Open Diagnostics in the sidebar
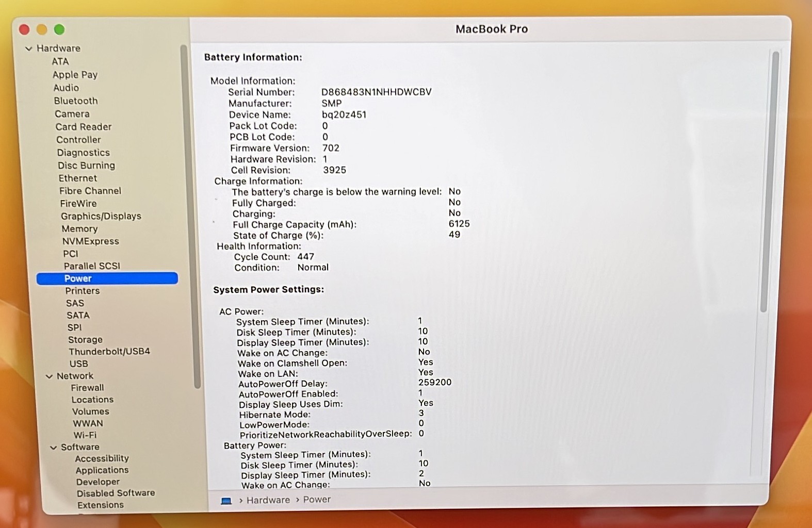The image size is (812, 528). [x=83, y=153]
